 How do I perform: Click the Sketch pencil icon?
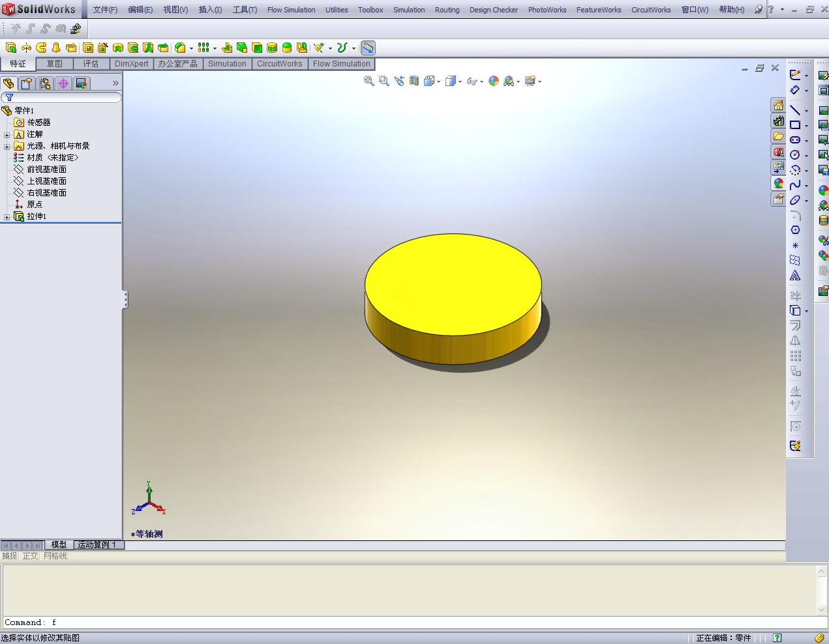pyautogui.click(x=795, y=75)
